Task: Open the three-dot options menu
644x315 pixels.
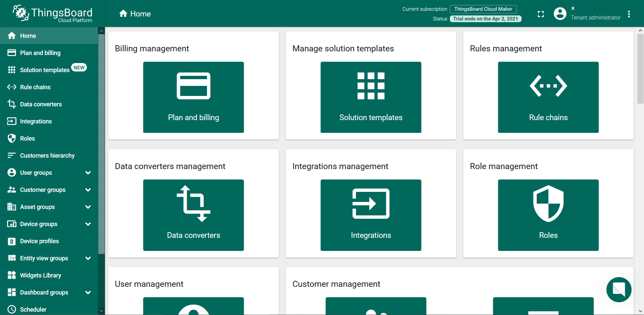Action: [629, 14]
